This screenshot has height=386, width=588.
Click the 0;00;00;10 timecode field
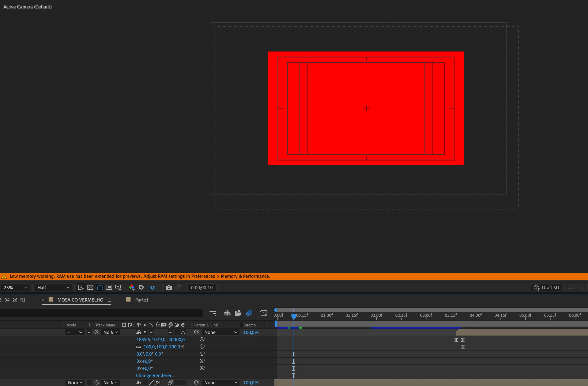(x=202, y=288)
